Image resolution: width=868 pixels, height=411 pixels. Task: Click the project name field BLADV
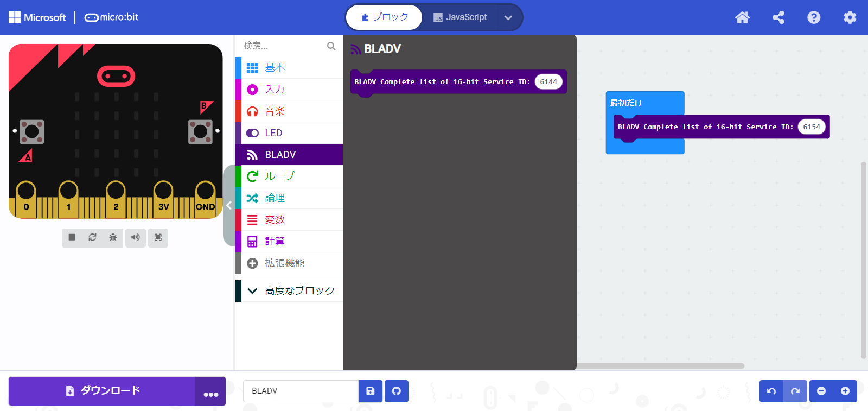coord(301,391)
